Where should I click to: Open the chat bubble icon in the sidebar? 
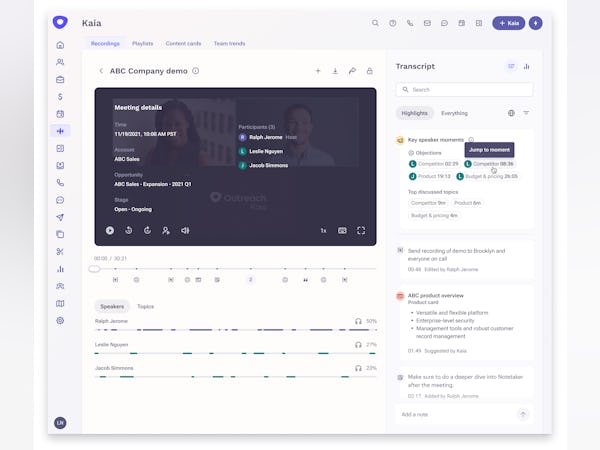60,200
